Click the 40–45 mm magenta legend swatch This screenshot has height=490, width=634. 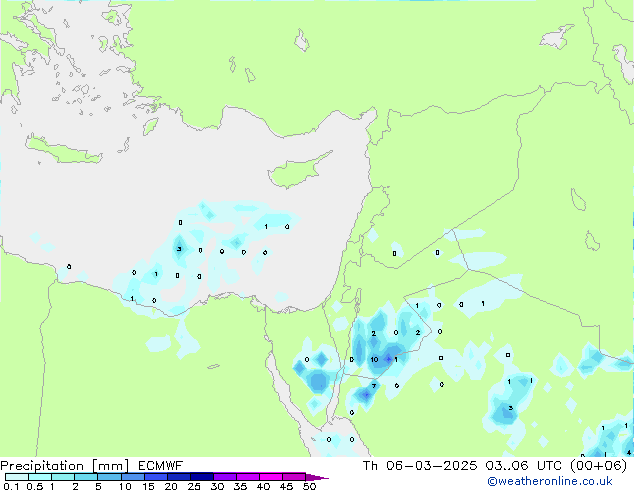(x=271, y=477)
